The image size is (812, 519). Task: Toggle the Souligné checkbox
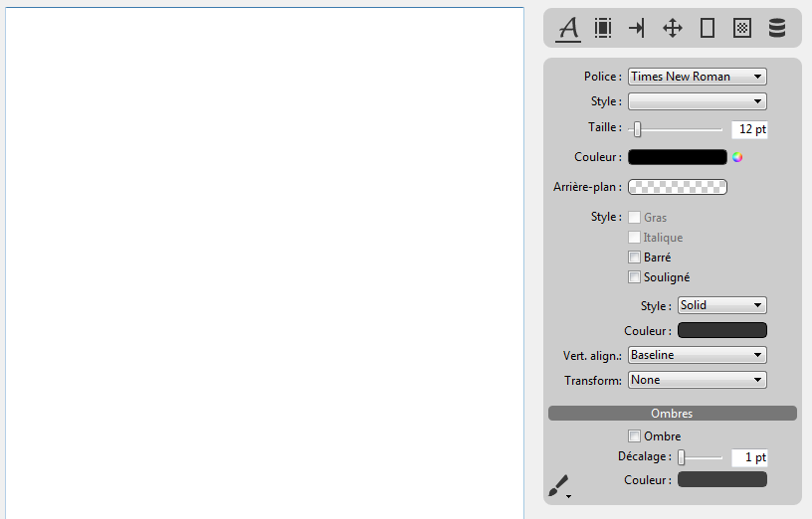point(635,277)
